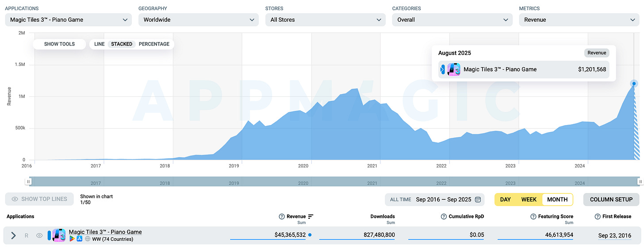Click the App Store icon in row
The height and width of the screenshot is (251, 644).
point(80,239)
